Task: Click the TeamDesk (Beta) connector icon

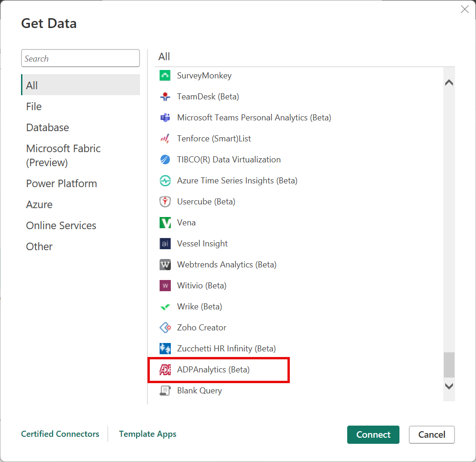Action: point(165,97)
